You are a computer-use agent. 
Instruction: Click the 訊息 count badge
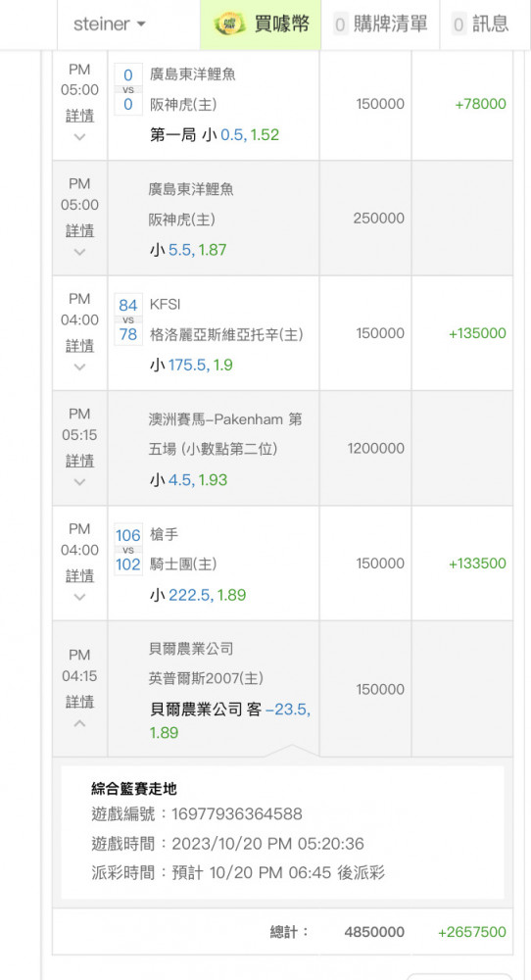point(459,24)
